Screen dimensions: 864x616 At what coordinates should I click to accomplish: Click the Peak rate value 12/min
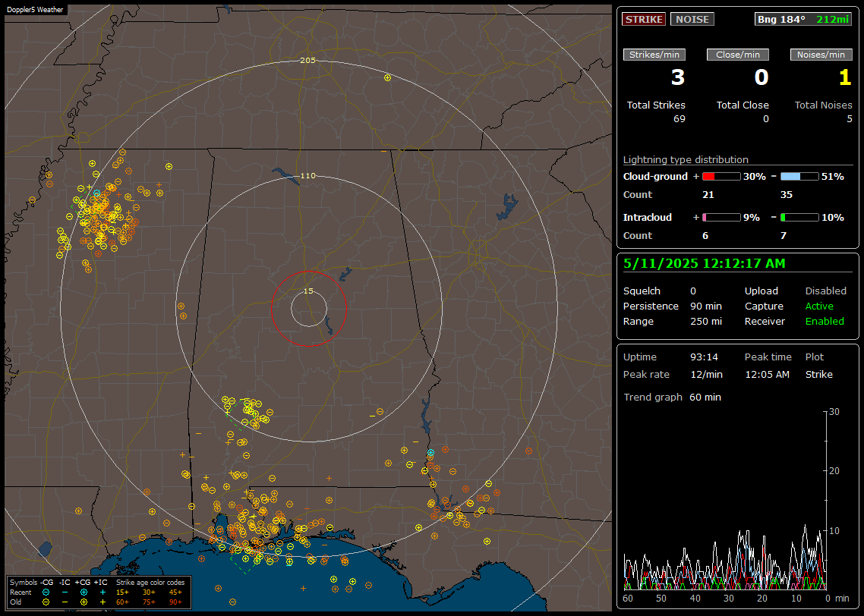(x=706, y=375)
